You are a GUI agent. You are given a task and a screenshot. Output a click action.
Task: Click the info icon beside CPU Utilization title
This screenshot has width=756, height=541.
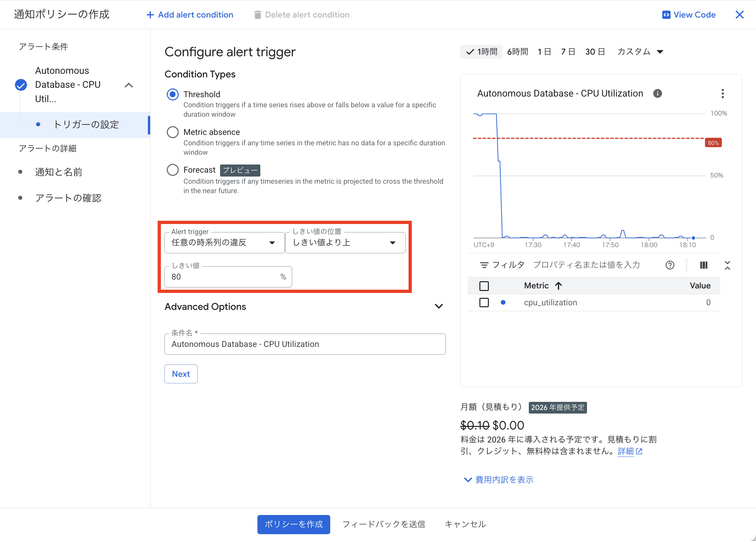658,93
